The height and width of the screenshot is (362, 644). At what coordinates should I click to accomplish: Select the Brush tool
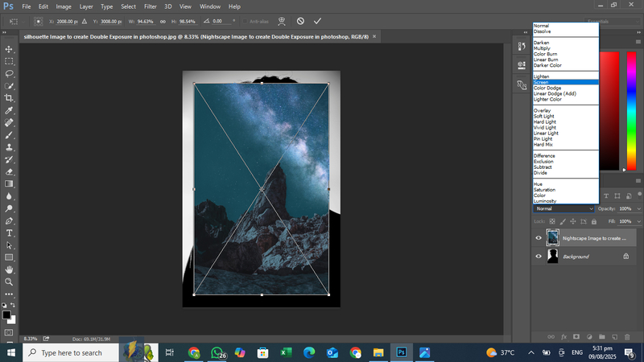click(x=9, y=135)
